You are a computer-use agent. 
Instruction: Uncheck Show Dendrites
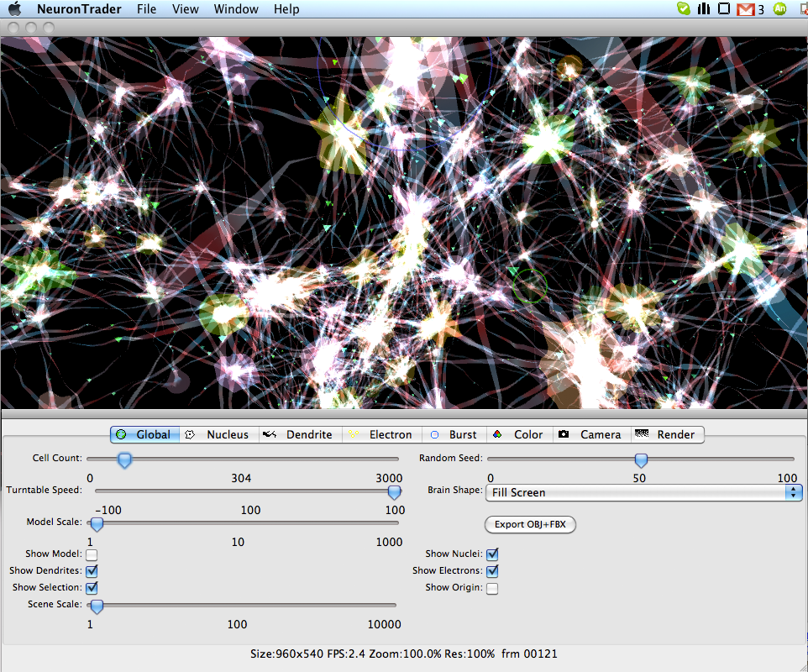(92, 571)
